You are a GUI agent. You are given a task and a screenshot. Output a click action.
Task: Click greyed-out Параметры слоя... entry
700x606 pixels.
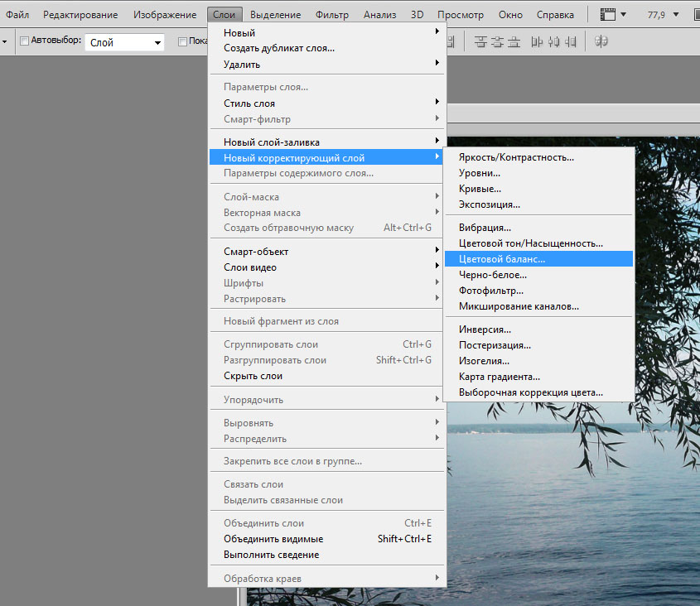pyautogui.click(x=326, y=87)
